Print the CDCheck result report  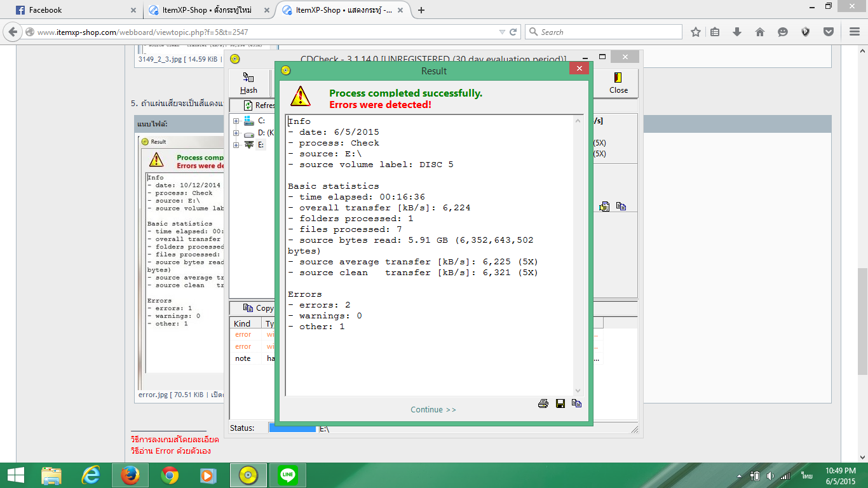click(x=543, y=403)
